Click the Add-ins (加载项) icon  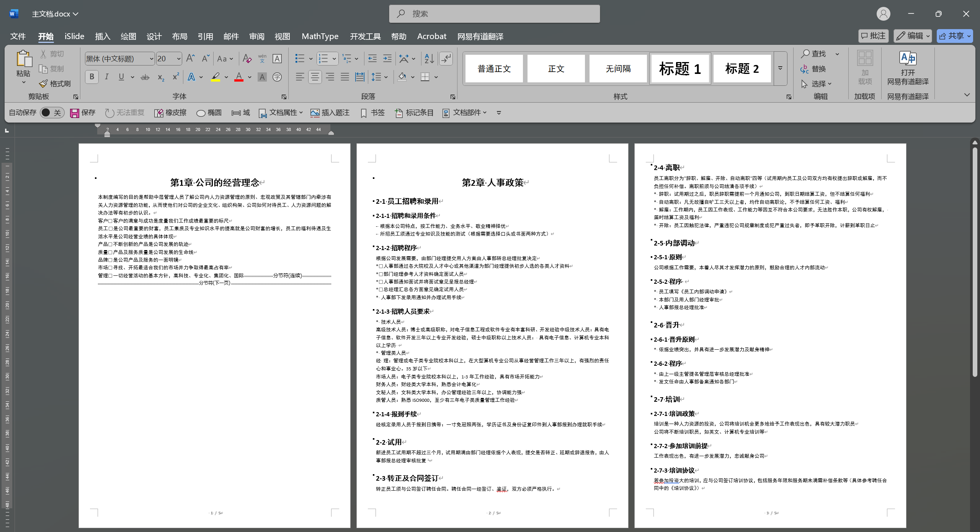pos(865,58)
